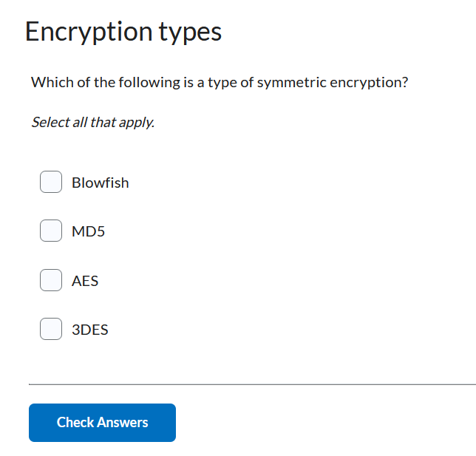Viewport: 476px width, 456px height.
Task: Click the word "symmetric" in the question
Action: [290, 82]
